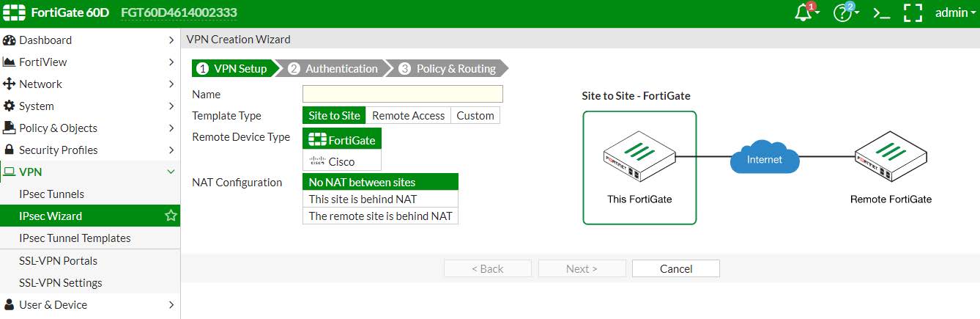Viewport: 980px width, 319px height.
Task: Click the Policy & Objects icon
Action: (x=10, y=128)
